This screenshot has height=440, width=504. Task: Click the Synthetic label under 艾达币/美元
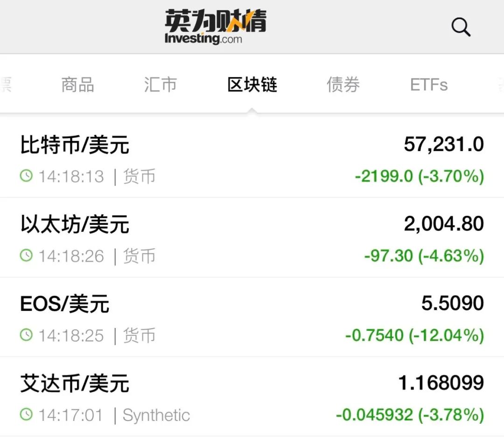pos(156,414)
